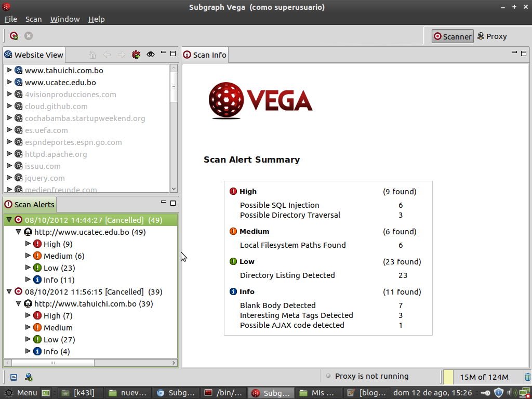Open the system Menu on the taskbar

(x=20, y=393)
